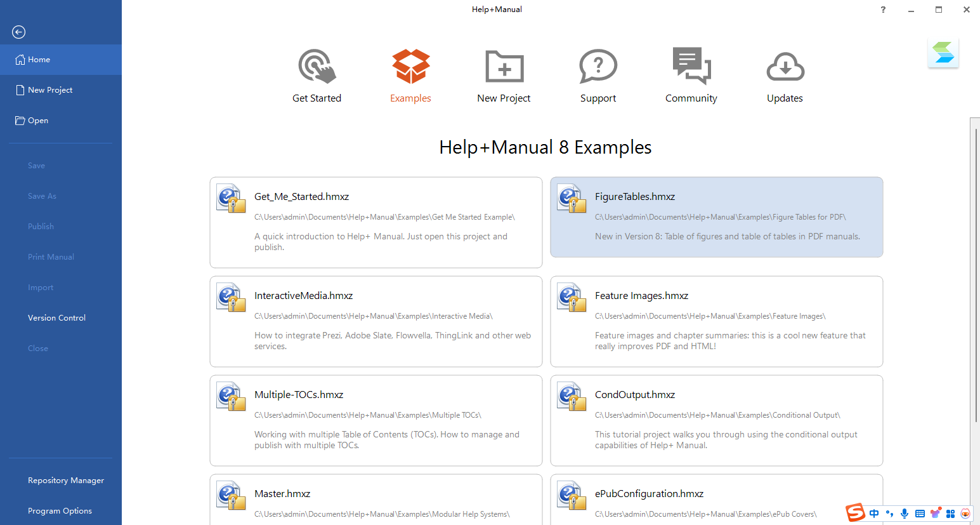Toggle Chinese input mode 中 icon
This screenshot has width=980, height=525.
click(874, 514)
